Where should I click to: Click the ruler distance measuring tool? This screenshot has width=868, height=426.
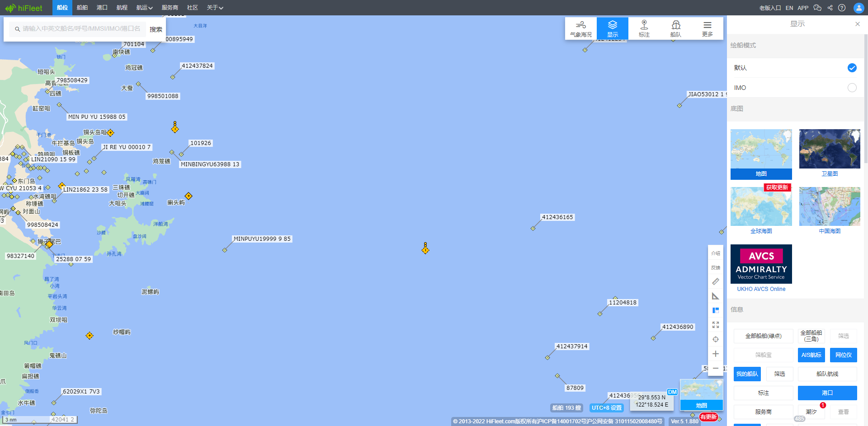tap(716, 281)
